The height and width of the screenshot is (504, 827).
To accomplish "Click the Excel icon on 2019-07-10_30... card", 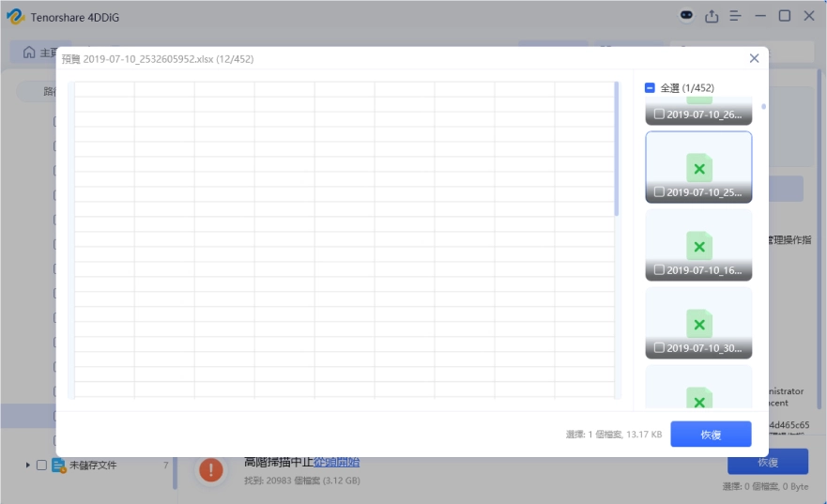I will click(x=699, y=324).
